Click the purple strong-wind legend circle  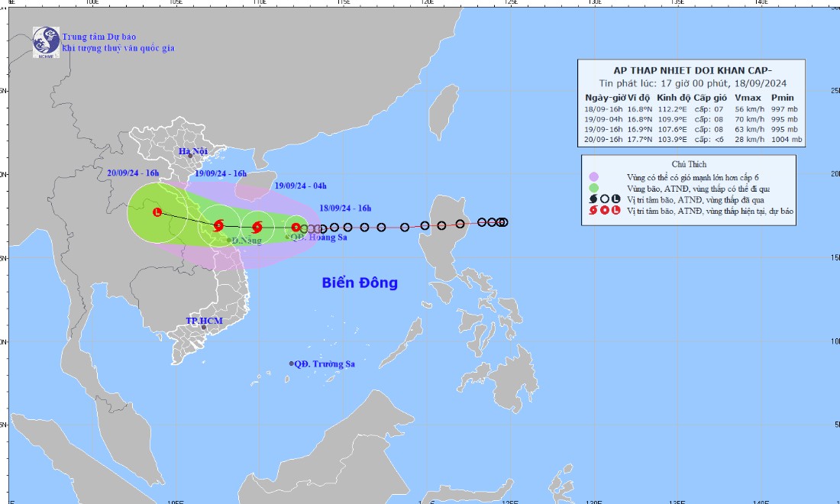593,176
